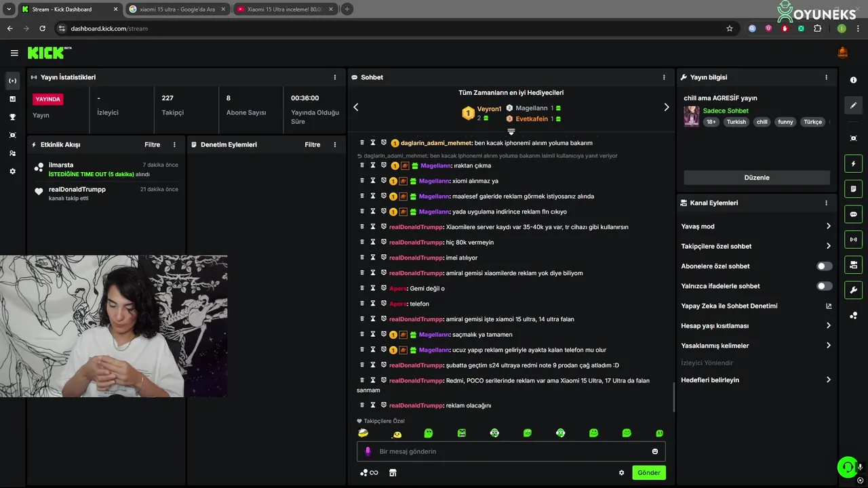This screenshot has width=868, height=488.
Task: Show previous leaderboard with left arrow
Action: 356,107
